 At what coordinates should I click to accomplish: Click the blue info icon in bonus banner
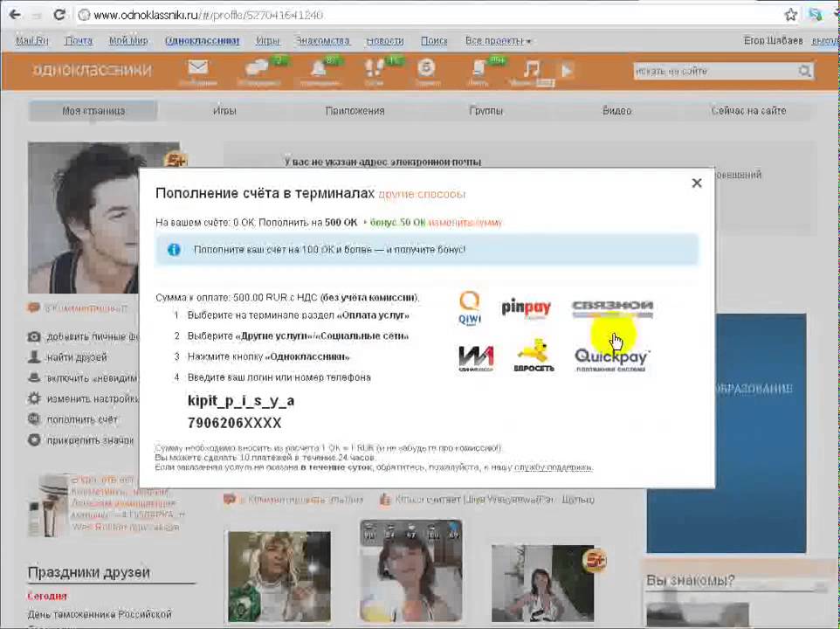pos(174,250)
